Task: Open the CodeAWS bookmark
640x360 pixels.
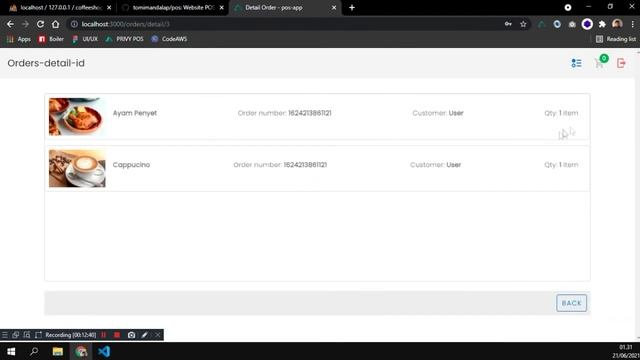Action: [x=169, y=39]
